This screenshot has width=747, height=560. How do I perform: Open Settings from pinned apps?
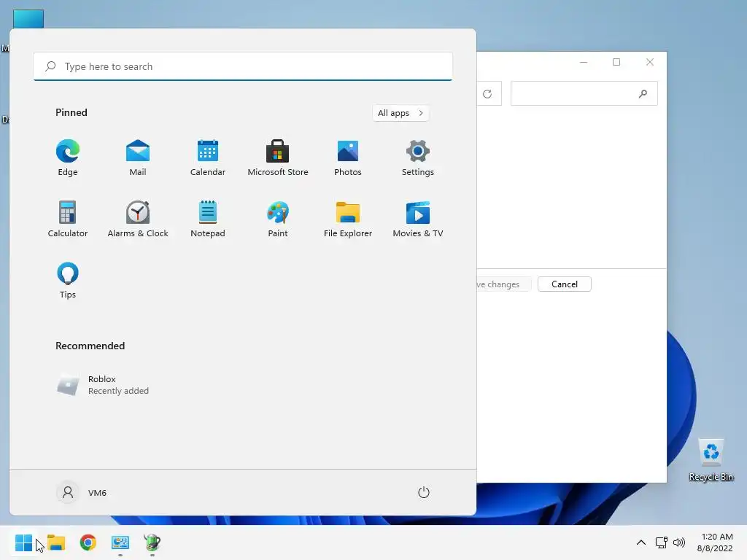click(x=418, y=158)
